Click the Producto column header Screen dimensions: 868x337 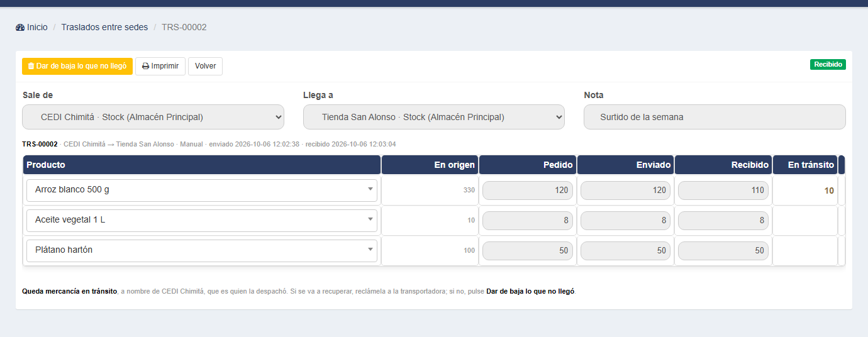[202, 165]
